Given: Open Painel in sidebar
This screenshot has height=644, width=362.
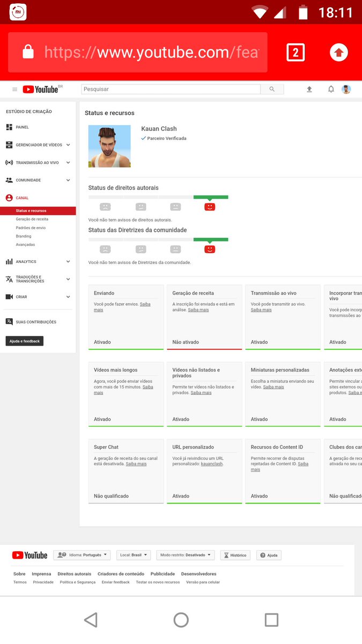Looking at the screenshot, I should 23,127.
